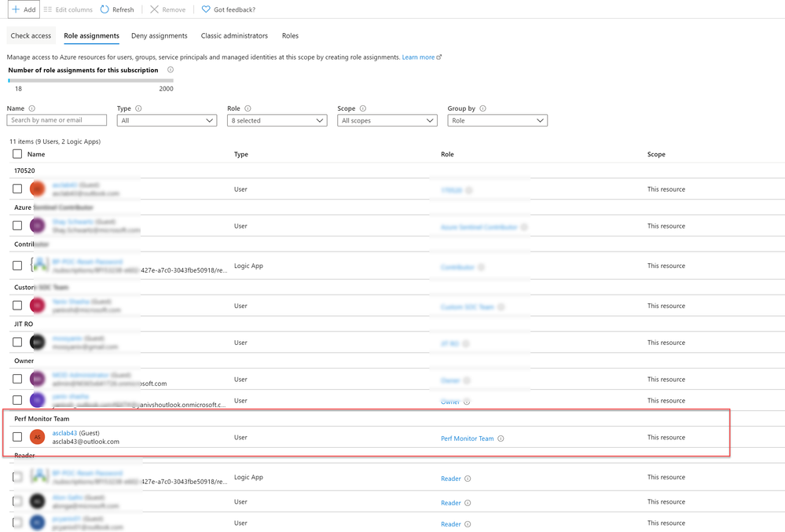Screen dimensions: 785x532
Task: Switch to the Check access tab
Action: (31, 36)
